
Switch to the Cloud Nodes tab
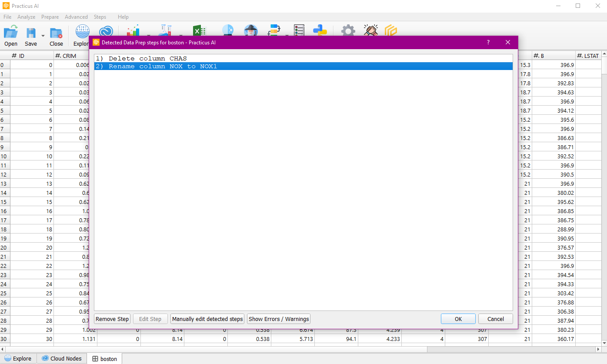61,359
